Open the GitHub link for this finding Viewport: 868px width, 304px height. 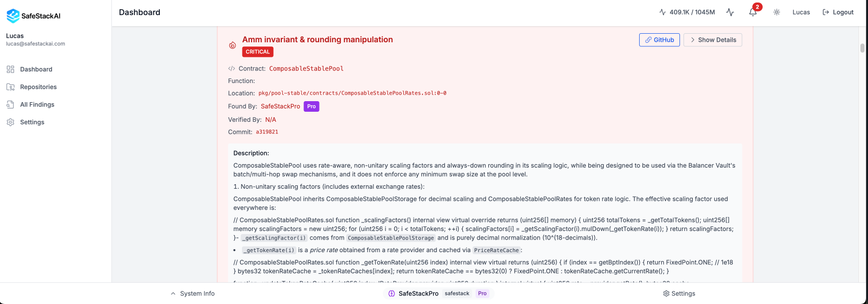(x=659, y=40)
